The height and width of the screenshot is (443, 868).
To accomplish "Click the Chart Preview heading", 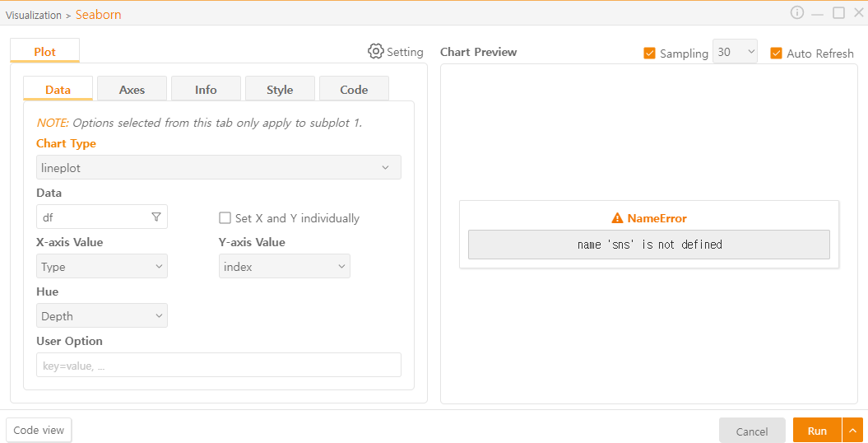I will tap(478, 52).
